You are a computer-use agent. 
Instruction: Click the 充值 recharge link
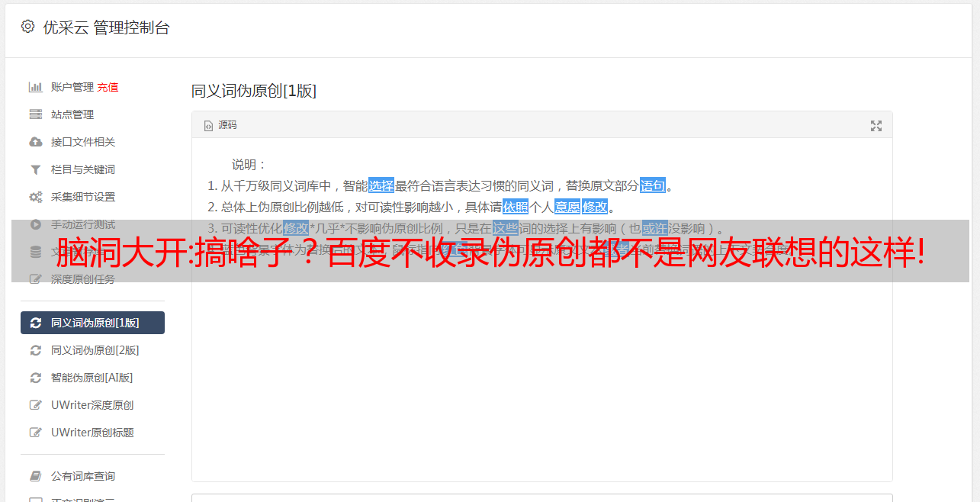[108, 87]
